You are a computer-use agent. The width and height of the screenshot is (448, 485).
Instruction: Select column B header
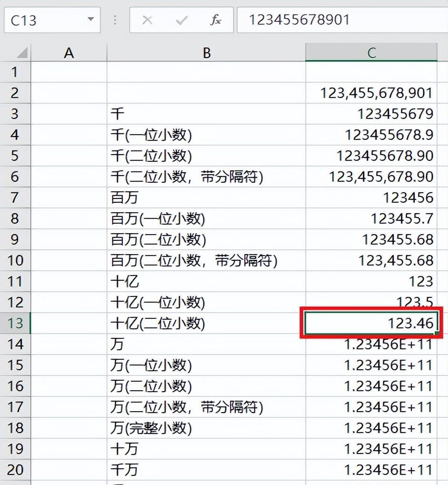coord(206,52)
